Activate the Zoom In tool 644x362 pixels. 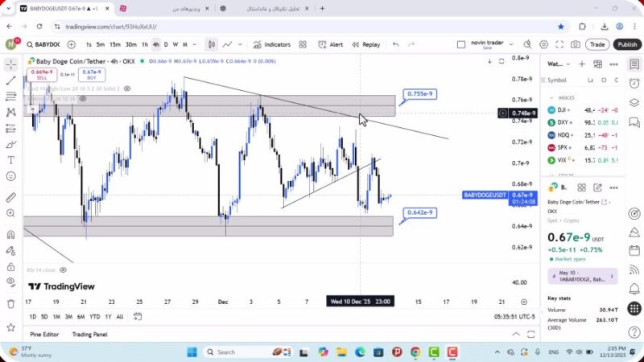point(11,213)
